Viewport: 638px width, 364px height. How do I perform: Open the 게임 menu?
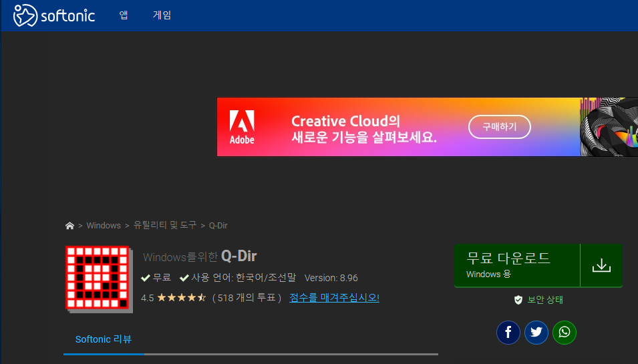point(162,15)
